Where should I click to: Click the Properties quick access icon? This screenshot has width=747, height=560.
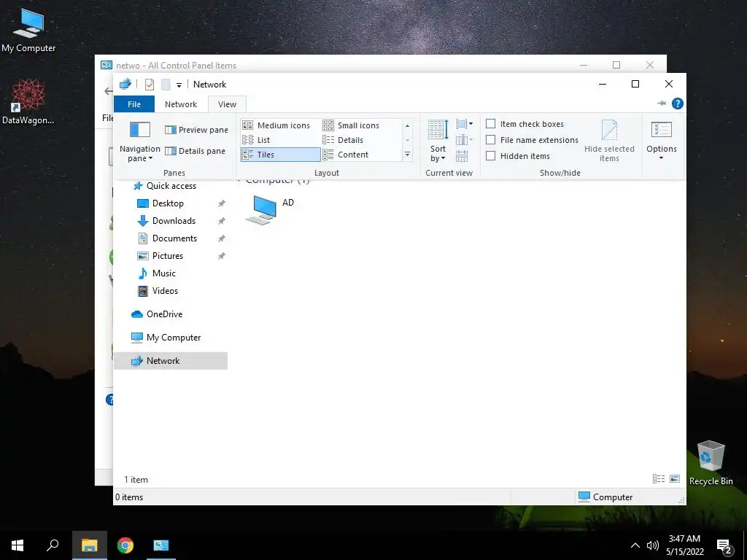(x=150, y=85)
